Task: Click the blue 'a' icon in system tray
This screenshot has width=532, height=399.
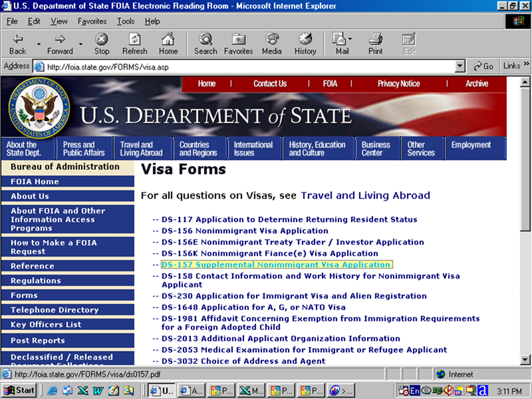Action: pos(483,390)
